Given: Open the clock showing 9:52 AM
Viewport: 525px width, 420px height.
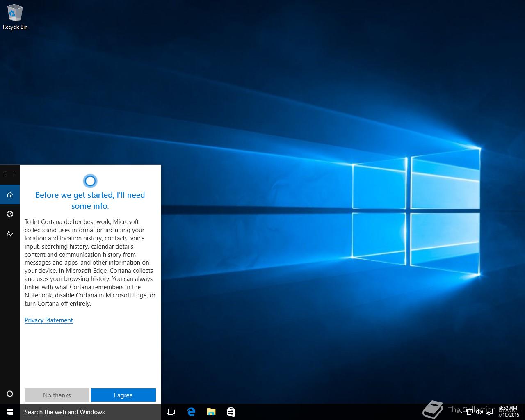Looking at the screenshot, I should (508, 412).
